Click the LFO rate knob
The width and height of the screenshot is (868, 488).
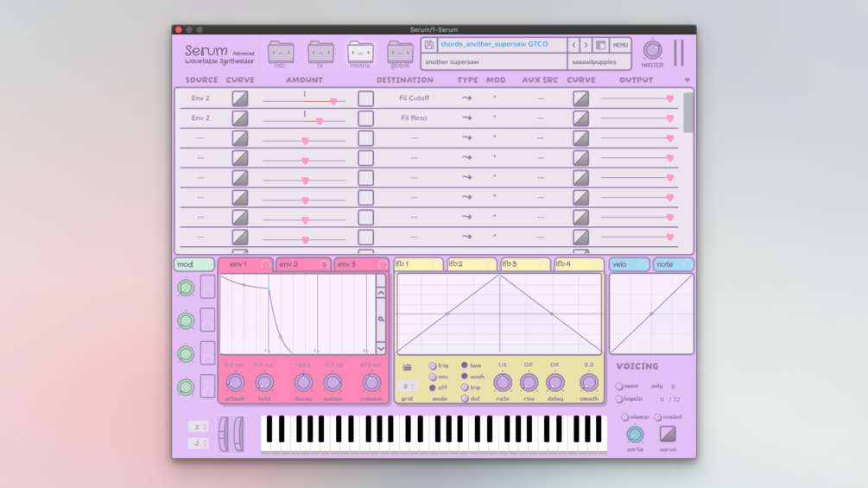502,383
